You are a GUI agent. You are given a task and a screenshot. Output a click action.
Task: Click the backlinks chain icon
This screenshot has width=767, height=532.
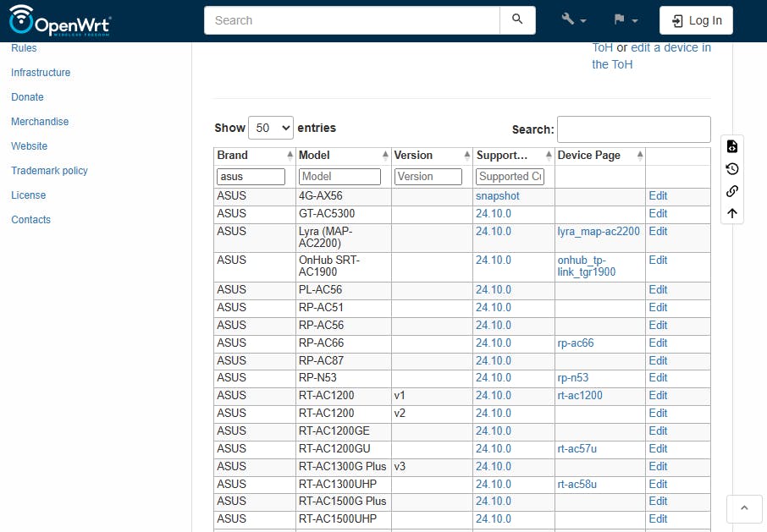coord(732,191)
